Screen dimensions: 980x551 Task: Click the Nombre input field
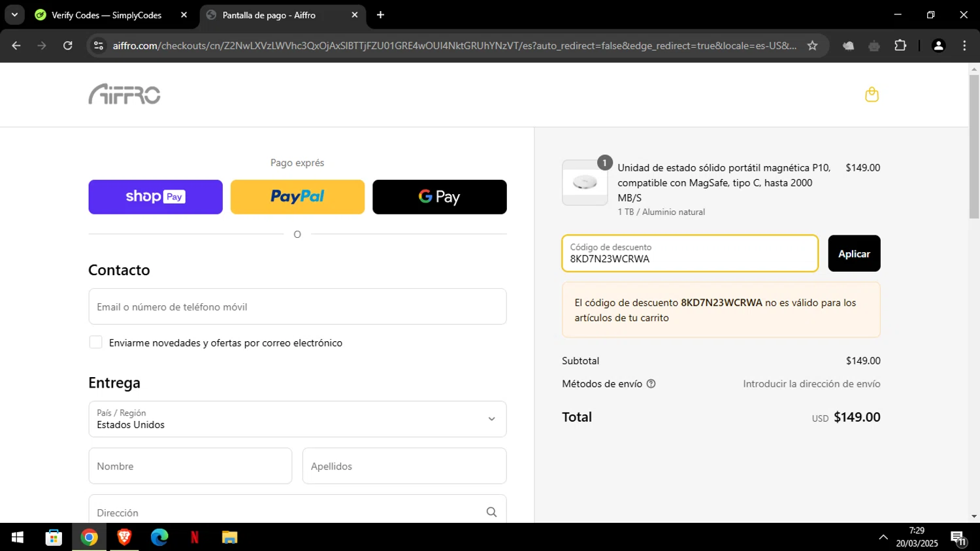point(190,466)
